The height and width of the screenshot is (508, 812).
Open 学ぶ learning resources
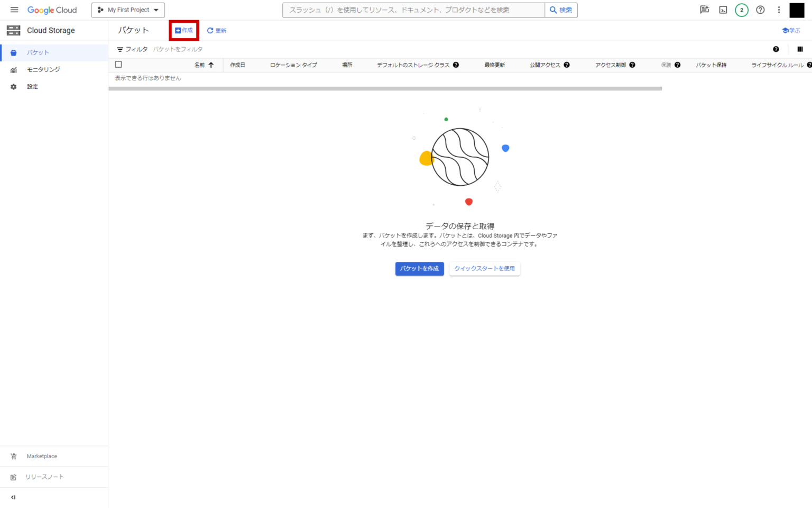(791, 30)
